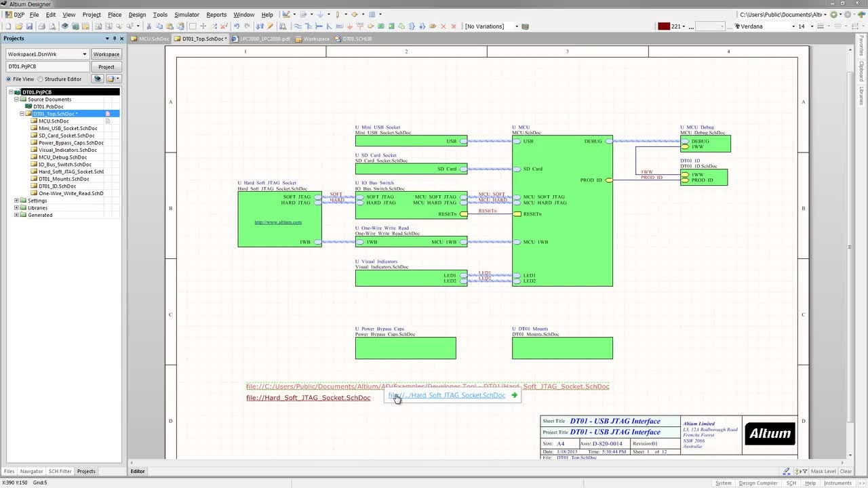Select the File View radio button
Image resolution: width=868 pixels, height=488 pixels.
pyautogui.click(x=9, y=79)
